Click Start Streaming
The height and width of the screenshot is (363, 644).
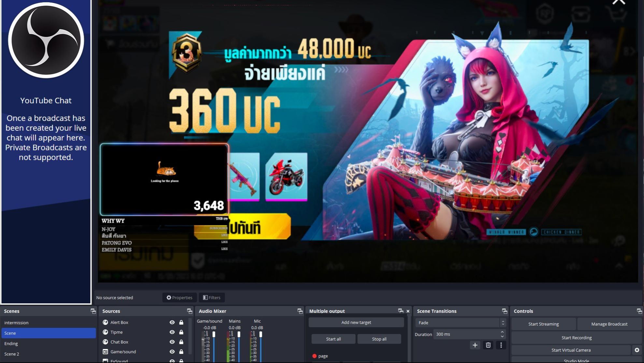[x=543, y=324]
